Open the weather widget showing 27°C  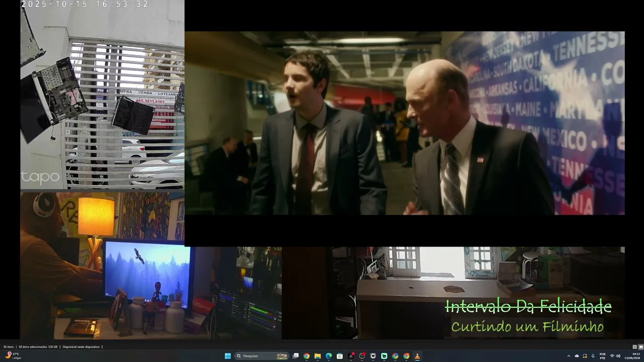(14, 356)
